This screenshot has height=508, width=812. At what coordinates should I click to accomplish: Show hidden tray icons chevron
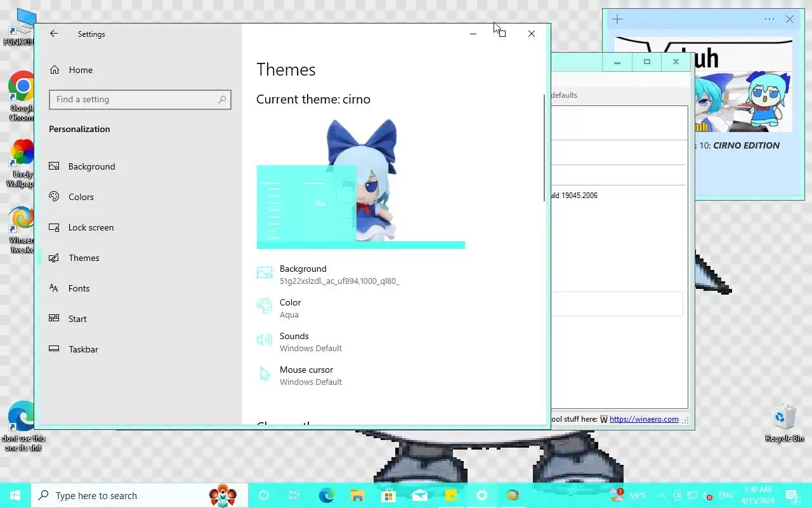pyautogui.click(x=662, y=496)
